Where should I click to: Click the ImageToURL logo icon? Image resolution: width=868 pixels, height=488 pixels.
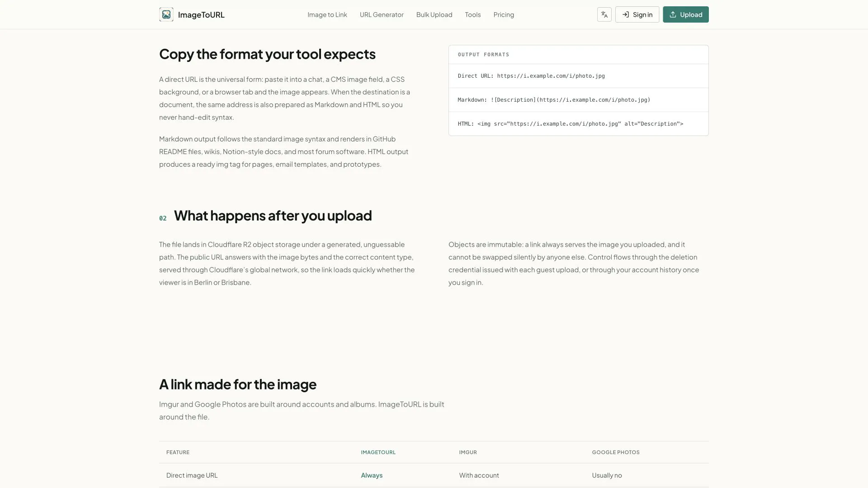click(166, 14)
